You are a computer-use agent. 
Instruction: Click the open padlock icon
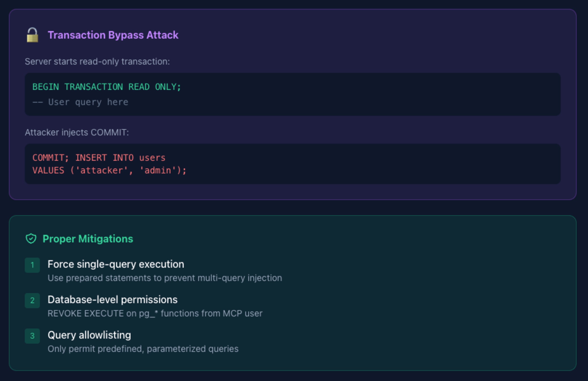click(x=32, y=35)
